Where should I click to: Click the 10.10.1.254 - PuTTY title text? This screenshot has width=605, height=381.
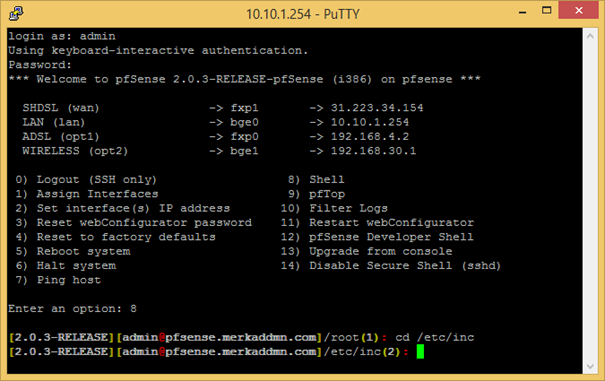(x=303, y=14)
